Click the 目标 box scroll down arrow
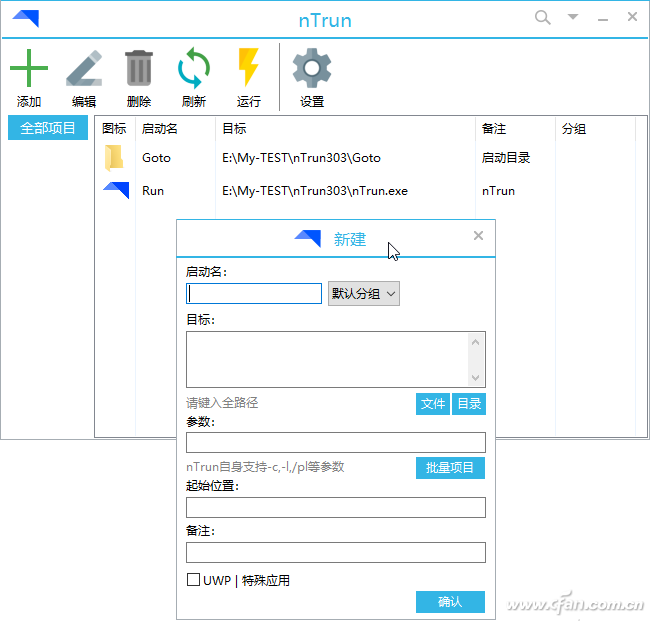650x621 pixels. point(475,378)
